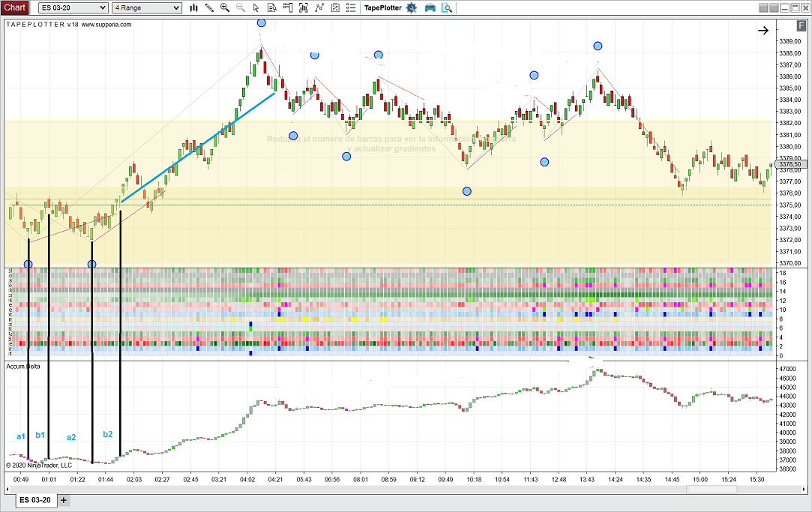Click the zoom out magnifier icon
Viewport: 812px width, 512px height.
pyautogui.click(x=241, y=7)
